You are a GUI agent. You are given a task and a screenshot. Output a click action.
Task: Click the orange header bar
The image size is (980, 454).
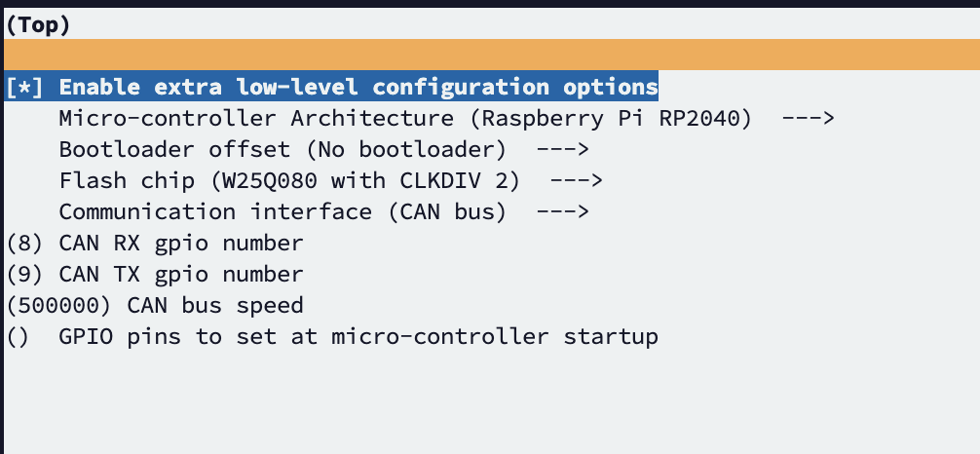[x=490, y=55]
